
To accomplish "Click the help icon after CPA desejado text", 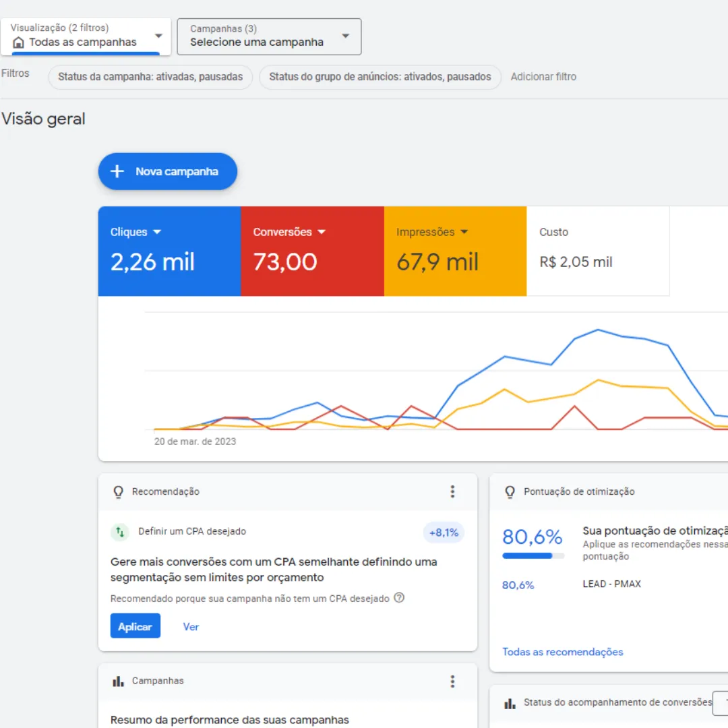I will click(x=399, y=598).
